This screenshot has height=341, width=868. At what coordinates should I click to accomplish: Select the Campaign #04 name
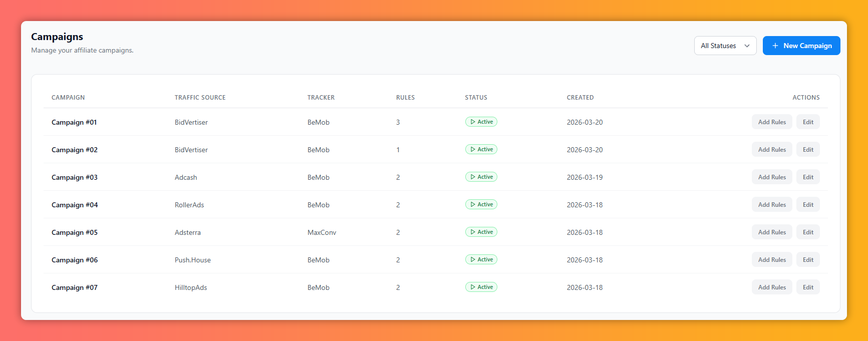[75, 205]
